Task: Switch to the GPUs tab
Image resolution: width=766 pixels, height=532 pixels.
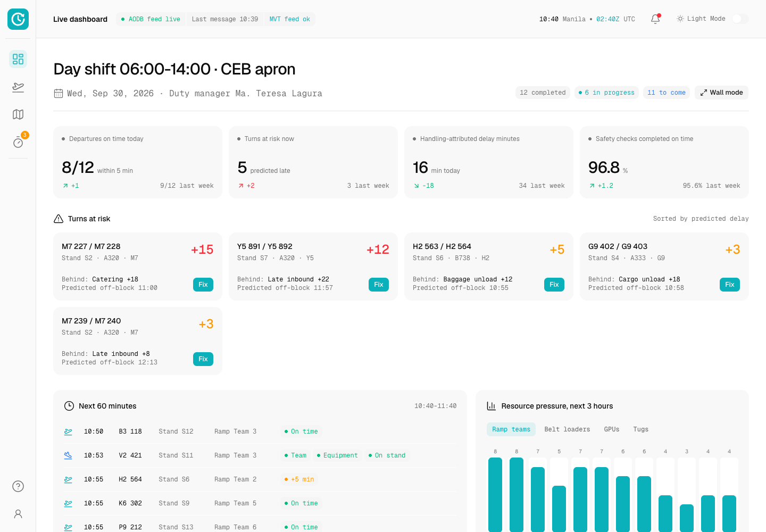Action: tap(612, 429)
